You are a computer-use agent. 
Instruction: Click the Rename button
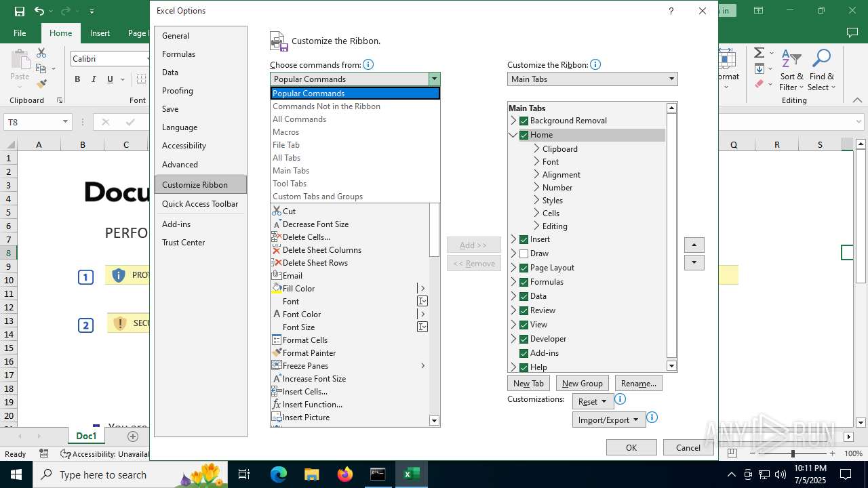pos(638,383)
